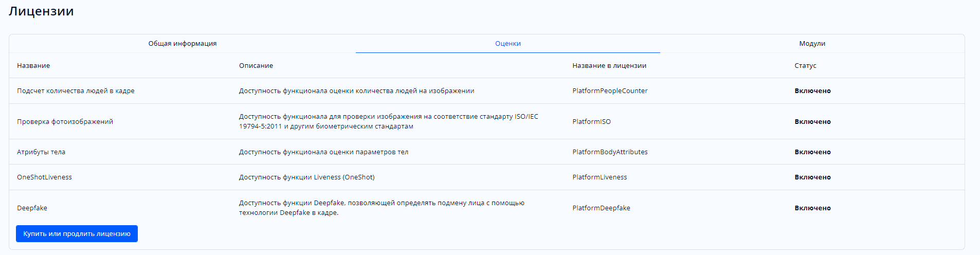Select the Проверка фотоизображений row name
Screen dimensions: 980x255
coord(65,122)
